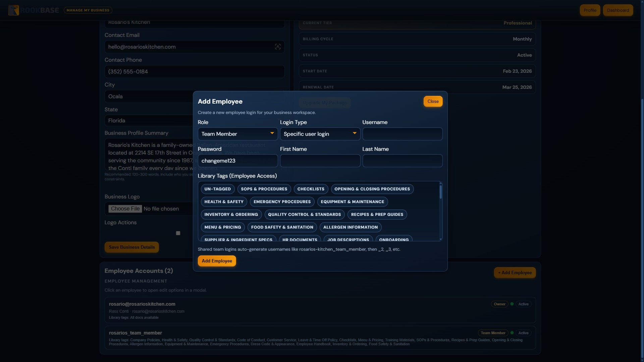This screenshot has height=362, width=644.
Task: Click the profile-scan icon inside Contact Email field
Action: 277,47
